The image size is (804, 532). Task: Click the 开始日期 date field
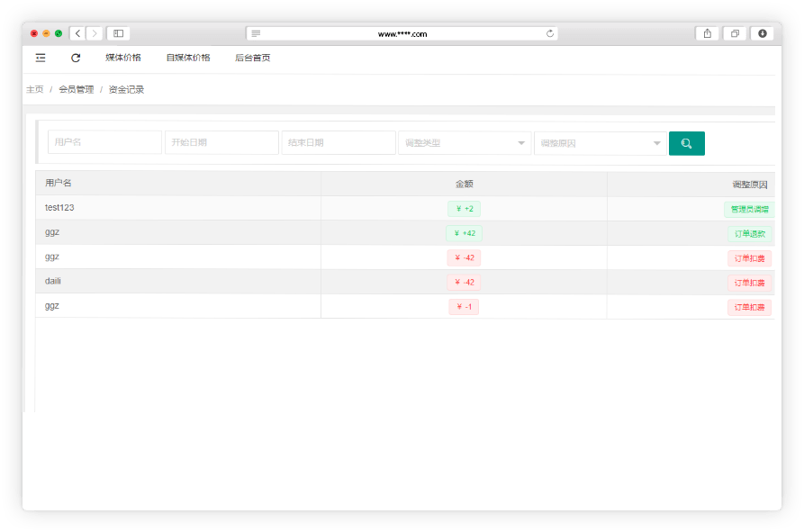(221, 142)
